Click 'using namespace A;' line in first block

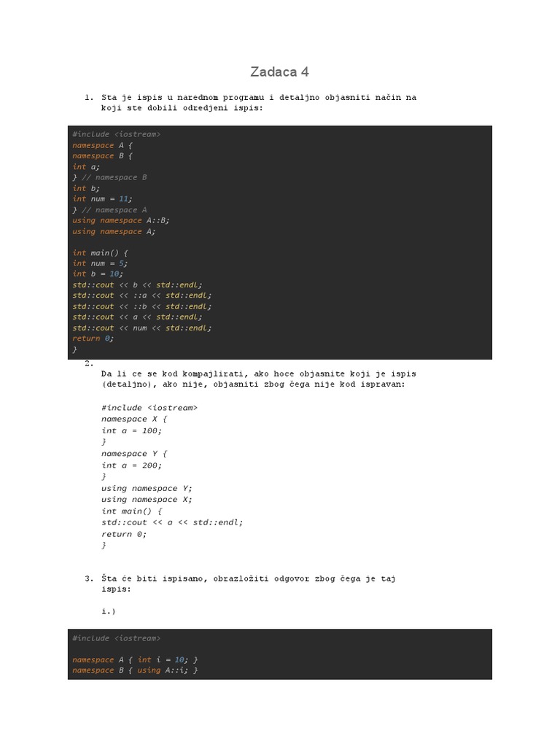click(114, 231)
